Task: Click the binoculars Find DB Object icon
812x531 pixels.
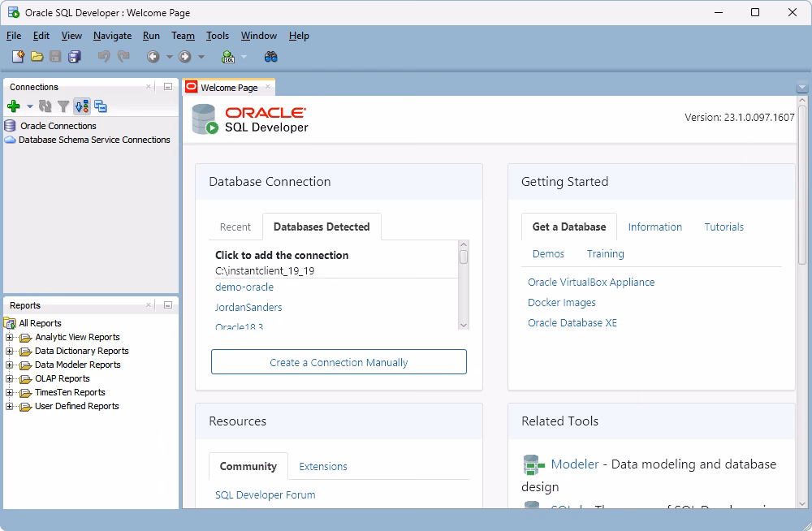Action: (x=271, y=57)
